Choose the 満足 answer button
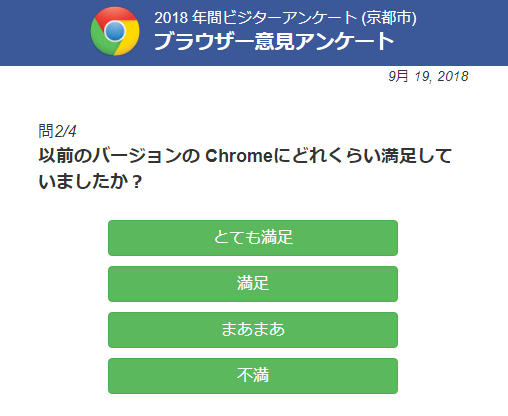Image resolution: width=508 pixels, height=416 pixels. (x=253, y=284)
